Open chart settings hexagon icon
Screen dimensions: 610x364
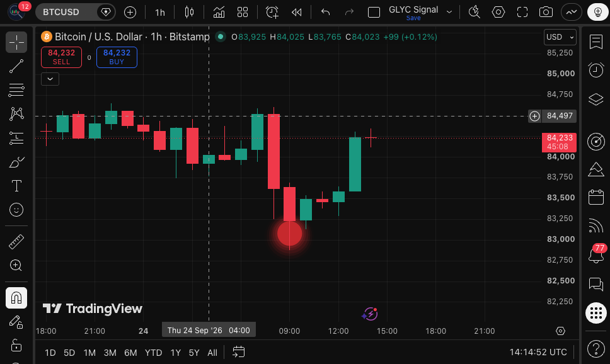498,13
